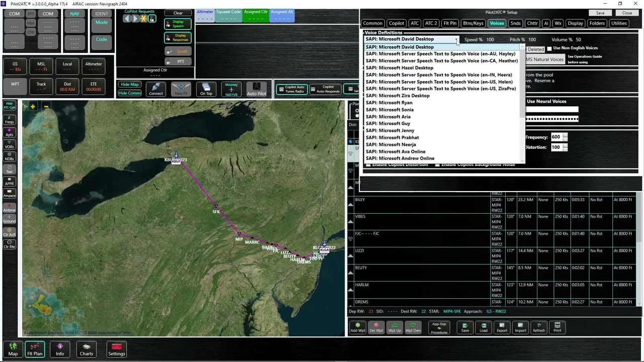Switch to the Flt Pln tab
644x362 pixels.
point(450,23)
